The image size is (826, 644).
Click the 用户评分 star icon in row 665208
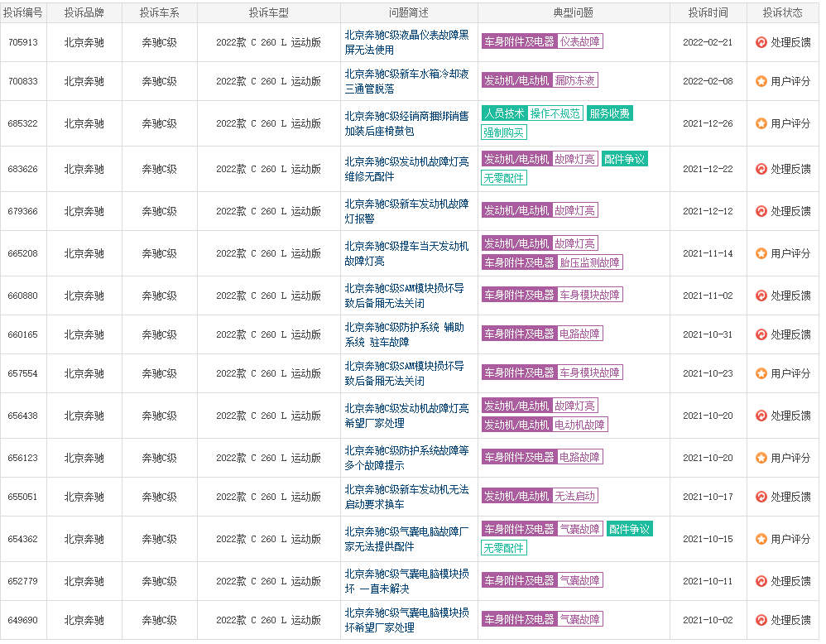[x=761, y=253]
